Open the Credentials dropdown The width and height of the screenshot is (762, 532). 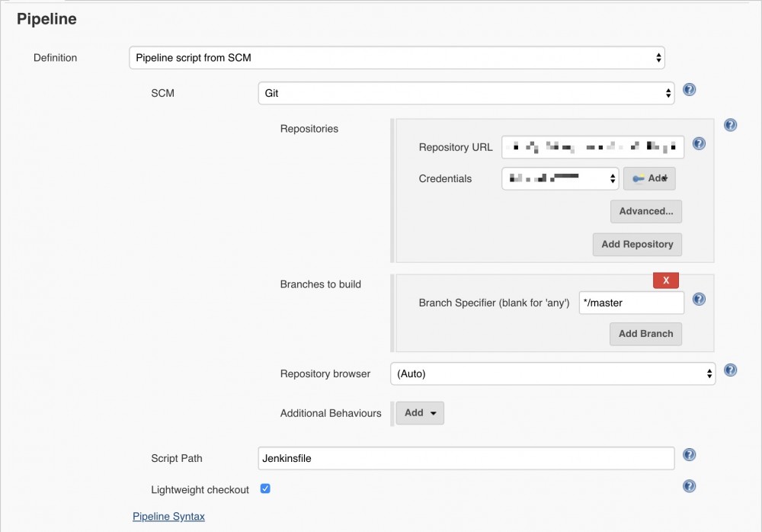coord(560,178)
